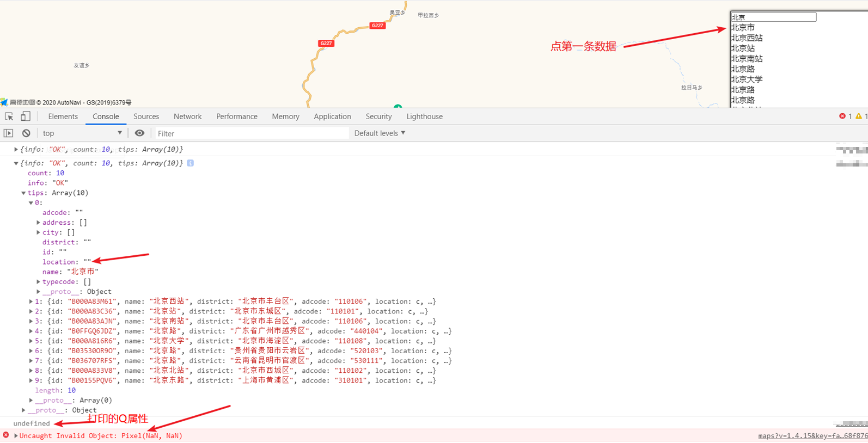This screenshot has height=443, width=868.
Task: Open the Application tab
Action: (x=332, y=116)
